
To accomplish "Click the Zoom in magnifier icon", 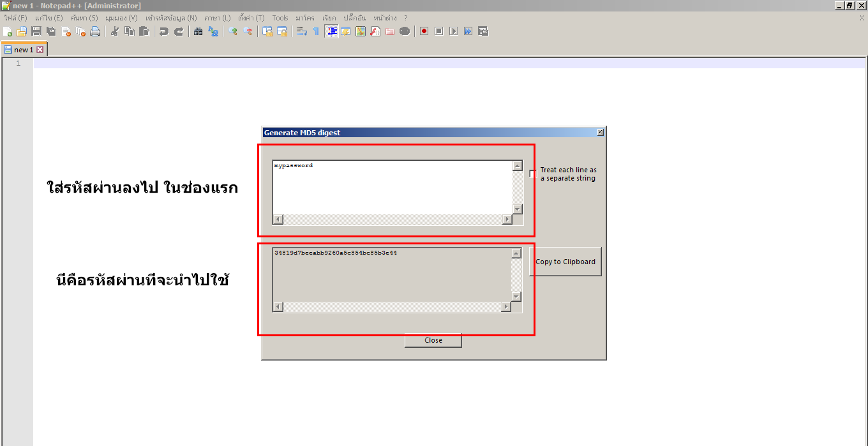I will click(233, 31).
